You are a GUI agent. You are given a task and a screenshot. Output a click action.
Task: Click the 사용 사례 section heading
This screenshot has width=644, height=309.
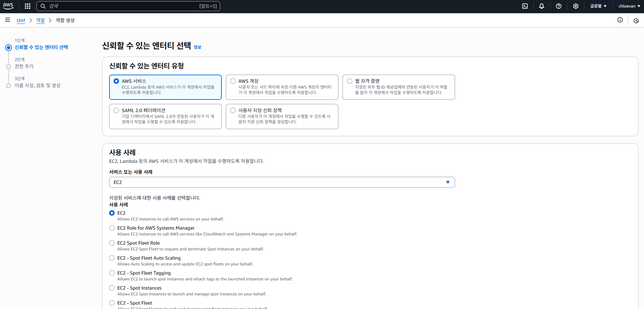pos(122,152)
